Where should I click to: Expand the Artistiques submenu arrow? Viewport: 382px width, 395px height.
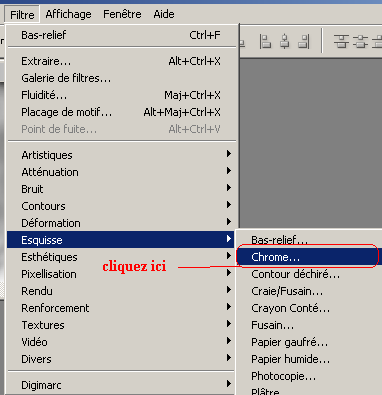click(x=229, y=154)
